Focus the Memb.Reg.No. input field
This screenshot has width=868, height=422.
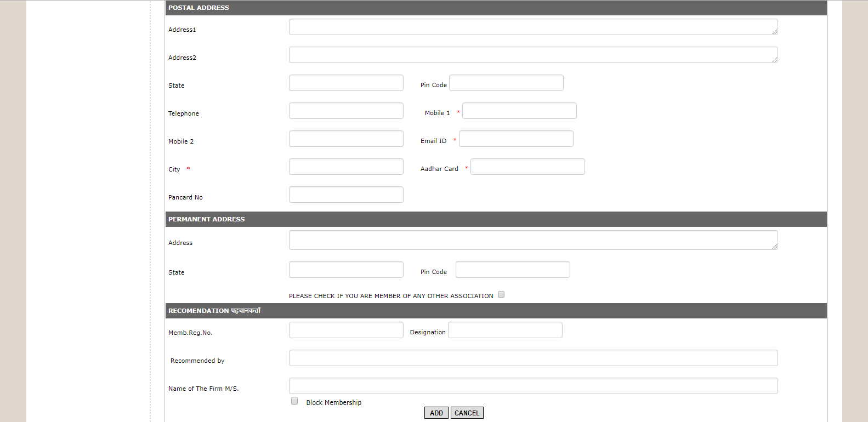[346, 330]
